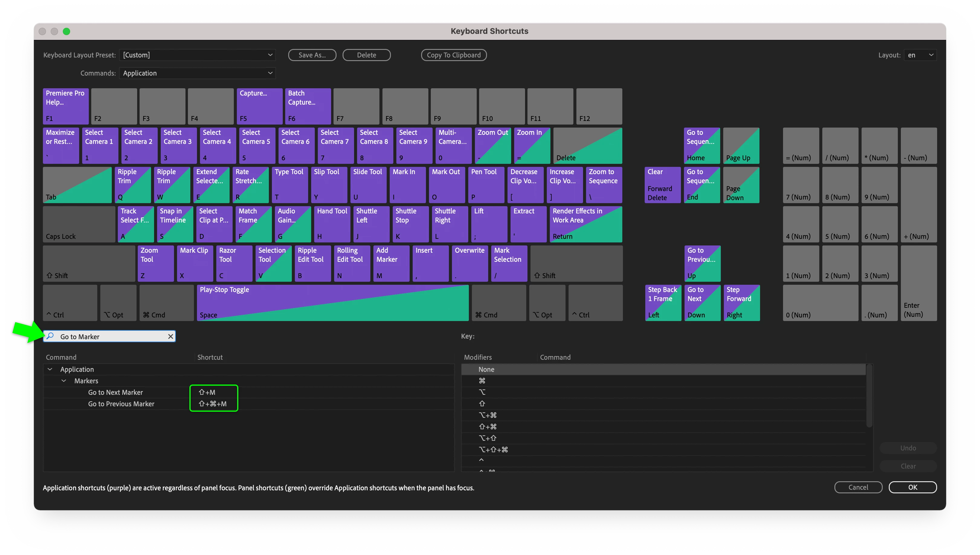
Task: Click the Save As button
Action: tap(312, 55)
